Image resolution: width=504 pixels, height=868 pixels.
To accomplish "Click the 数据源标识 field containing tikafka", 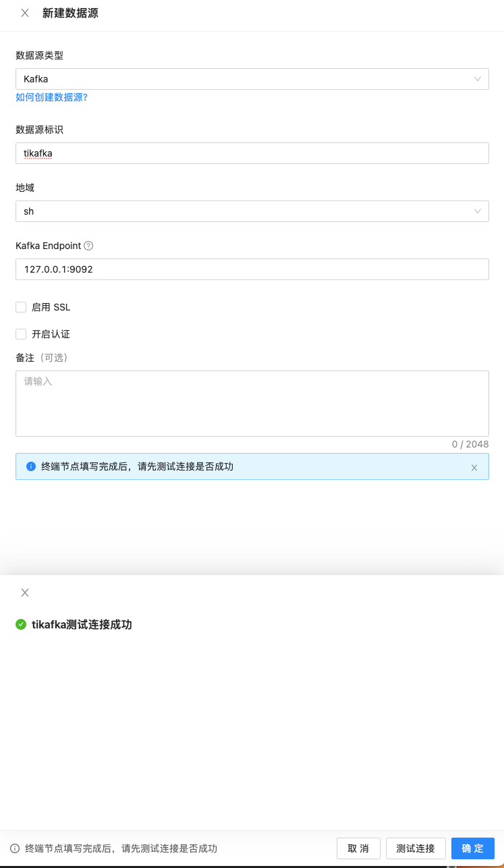I will [x=252, y=153].
